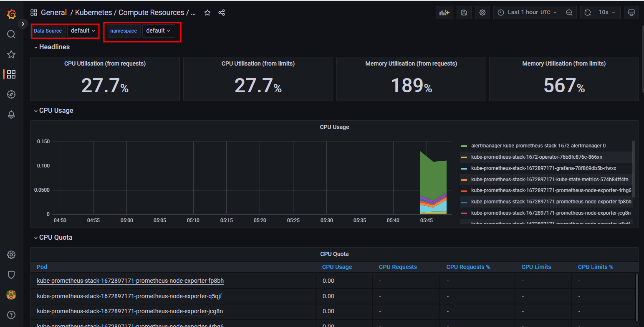The image size is (644, 327).
Task: Save the dashboard with disk icon
Action: pos(464,13)
